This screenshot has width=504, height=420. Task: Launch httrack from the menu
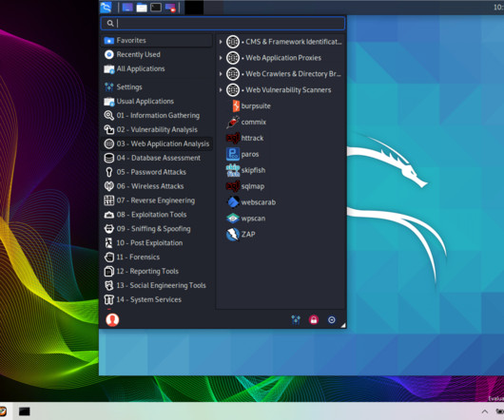(x=245, y=138)
